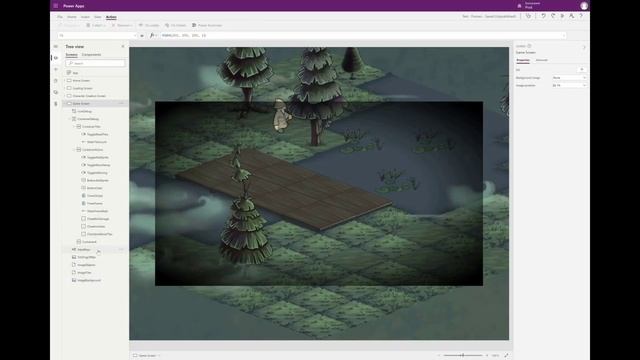This screenshot has width=640, height=360.
Task: Open the Properties tab in right pane
Action: click(523, 60)
